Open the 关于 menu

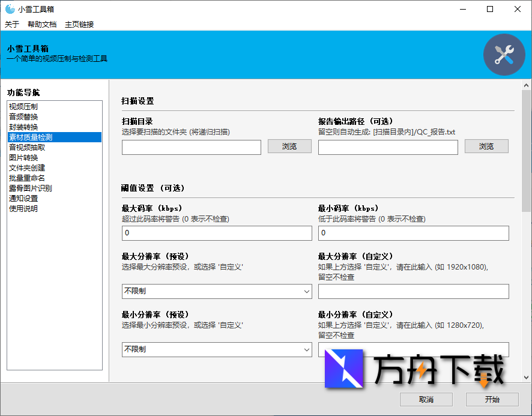point(10,24)
